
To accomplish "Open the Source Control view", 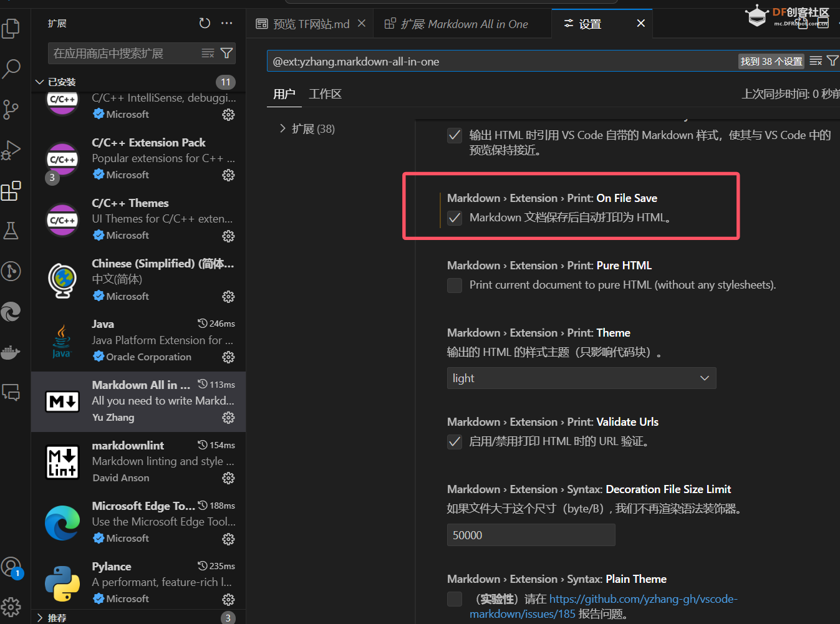I will pyautogui.click(x=11, y=109).
